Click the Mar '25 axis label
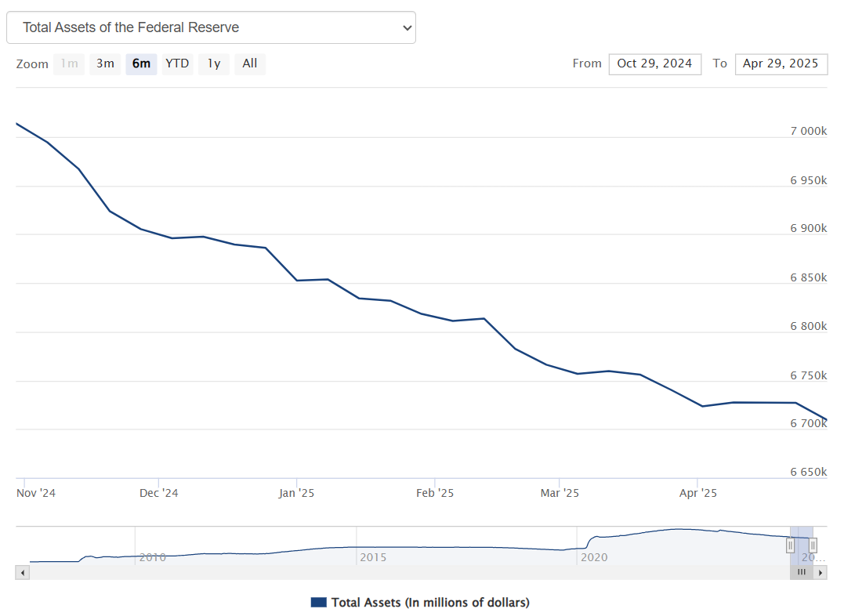 point(560,493)
